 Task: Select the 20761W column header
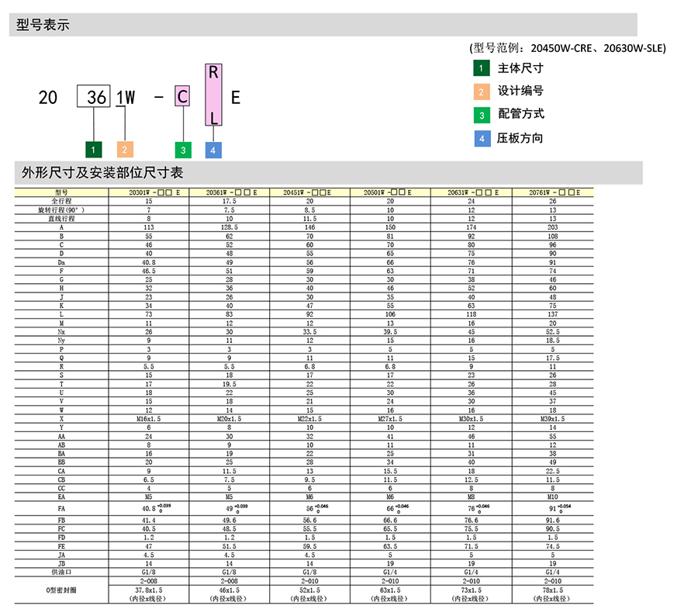click(552, 192)
